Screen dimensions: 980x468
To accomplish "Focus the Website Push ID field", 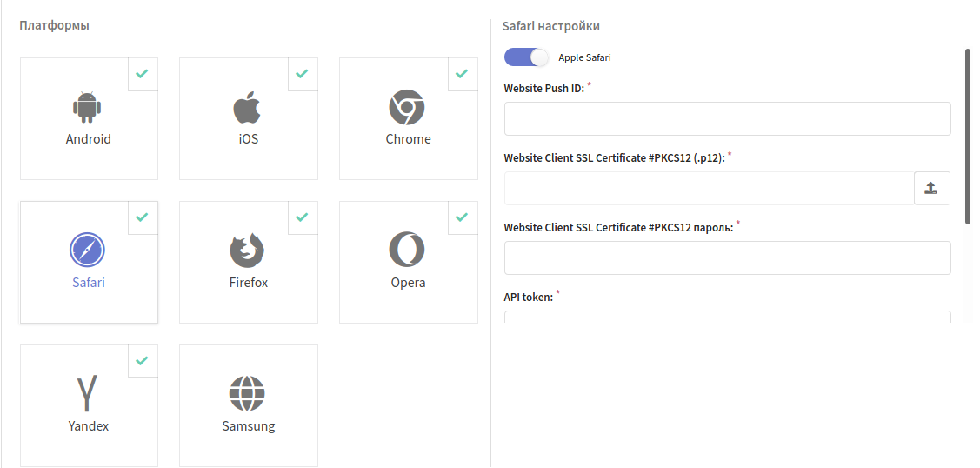I will (x=728, y=118).
